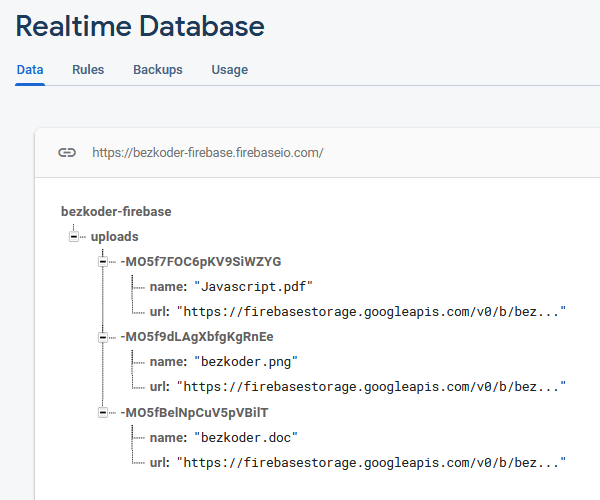The image size is (600, 500).
Task: Click the database URL bezkoder-firebase.firebaseio.com
Action: (207, 153)
